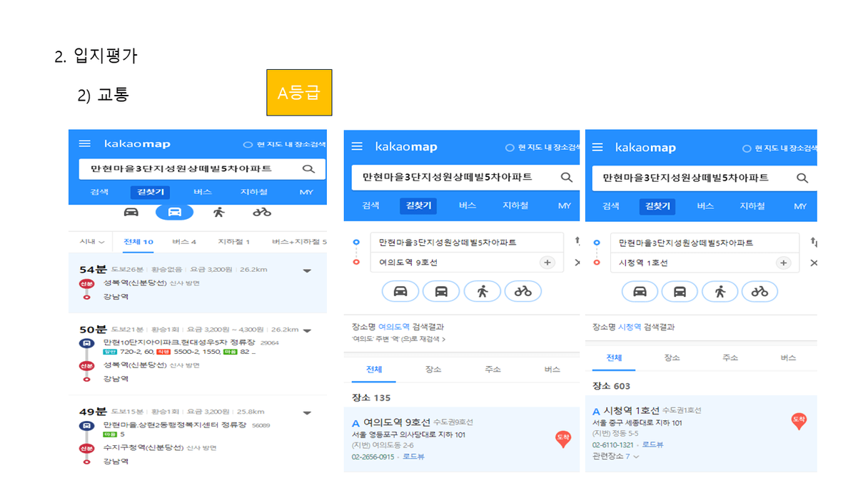The height and width of the screenshot is (488, 868).
Task: Choose car route button under 여의도역 9호선 field
Action: [400, 291]
